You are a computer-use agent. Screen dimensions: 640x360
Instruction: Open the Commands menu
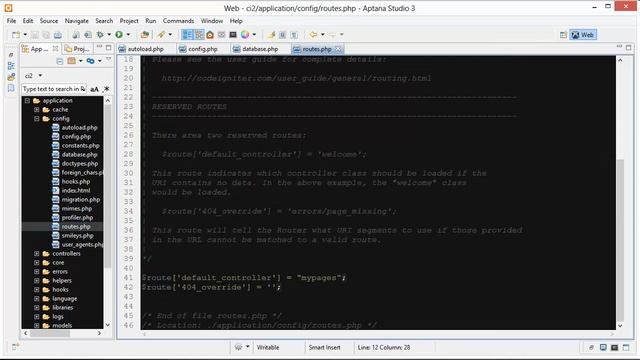click(x=178, y=21)
